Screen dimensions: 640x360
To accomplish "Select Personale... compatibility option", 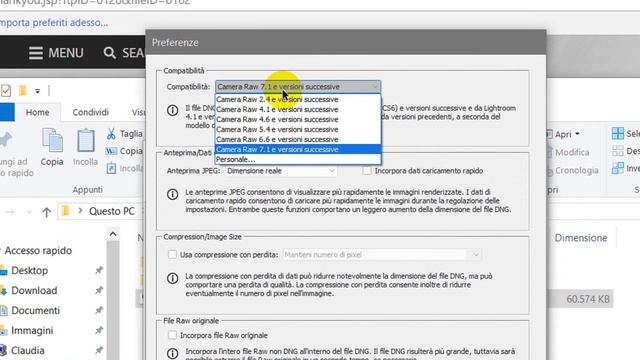I will 298,159.
